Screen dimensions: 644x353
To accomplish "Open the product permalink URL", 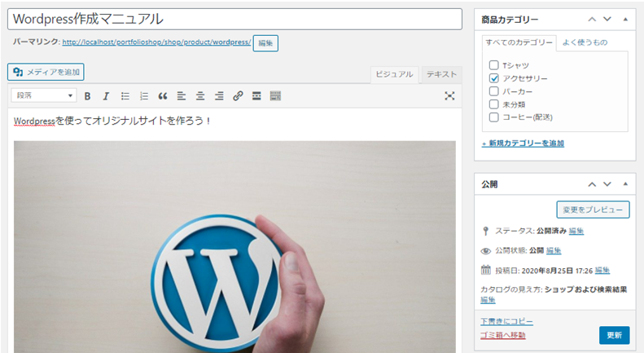I will click(x=156, y=42).
